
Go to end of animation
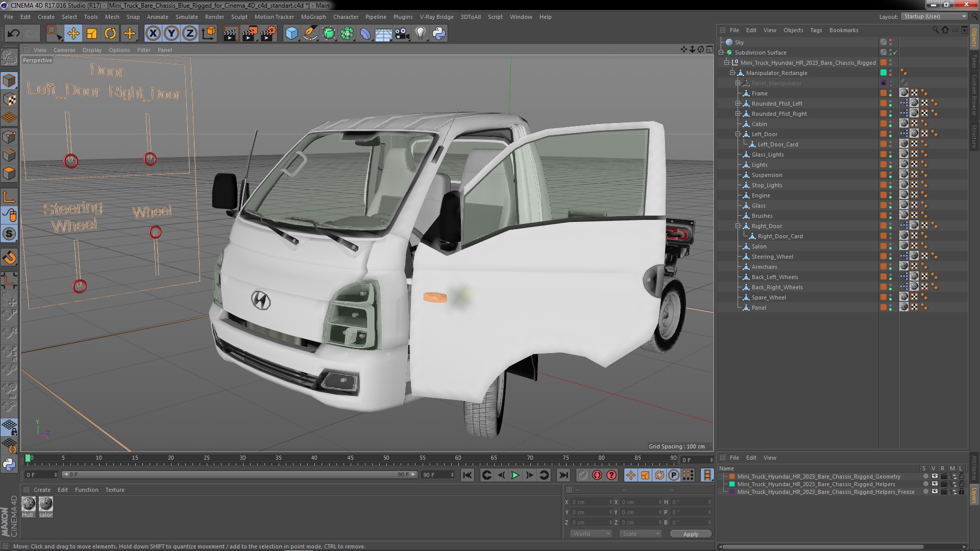pyautogui.click(x=563, y=475)
